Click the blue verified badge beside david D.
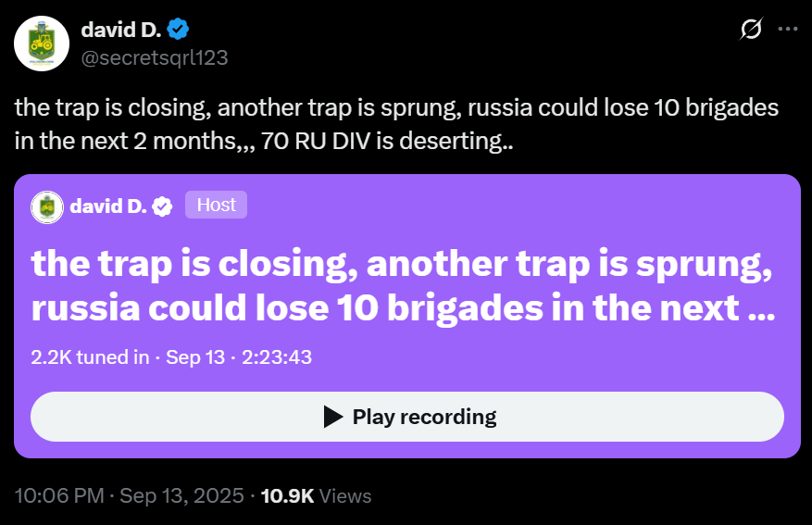The width and height of the screenshot is (812, 525). [178, 30]
